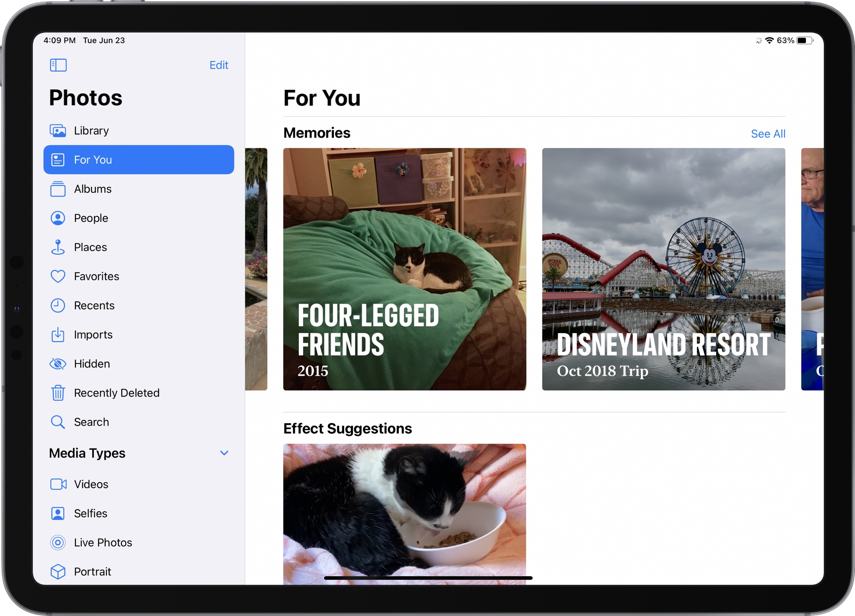The image size is (855, 616).
Task: Click See All memories link
Action: (x=768, y=134)
